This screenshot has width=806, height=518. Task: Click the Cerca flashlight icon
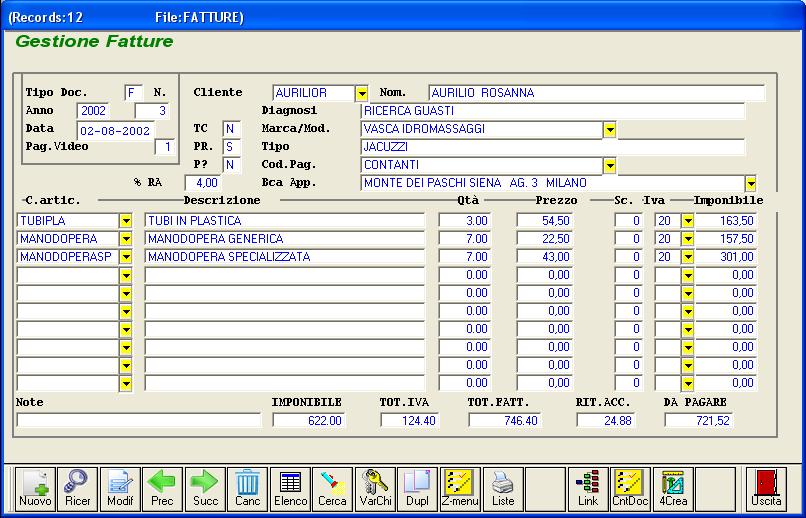[x=333, y=489]
